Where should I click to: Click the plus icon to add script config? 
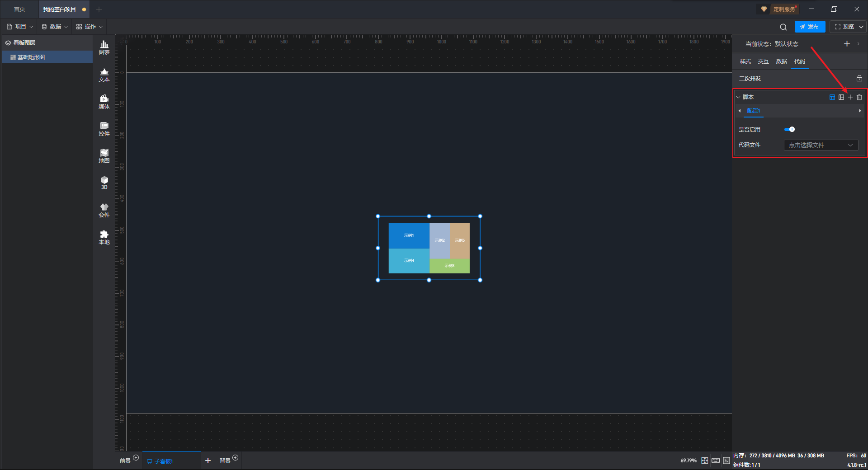click(x=850, y=97)
